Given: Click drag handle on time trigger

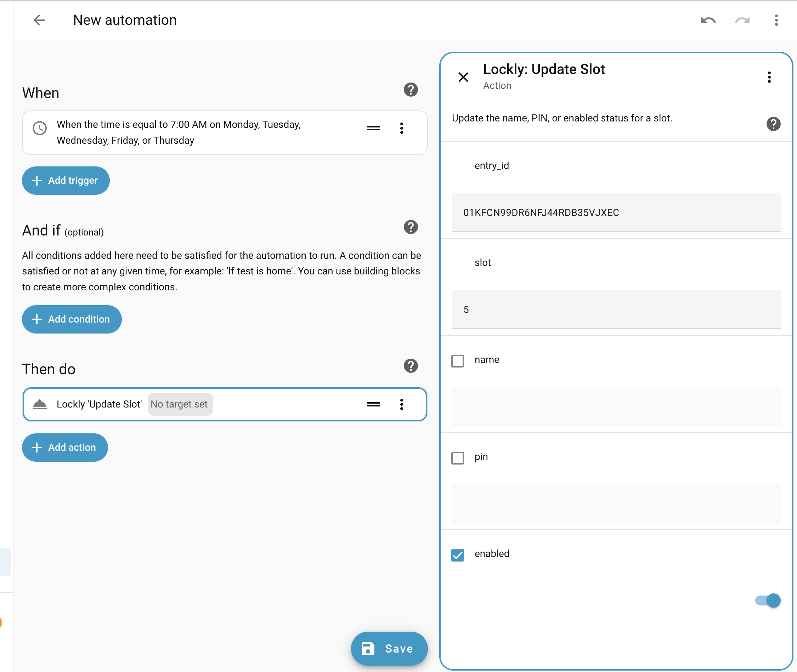Looking at the screenshot, I should tap(373, 129).
